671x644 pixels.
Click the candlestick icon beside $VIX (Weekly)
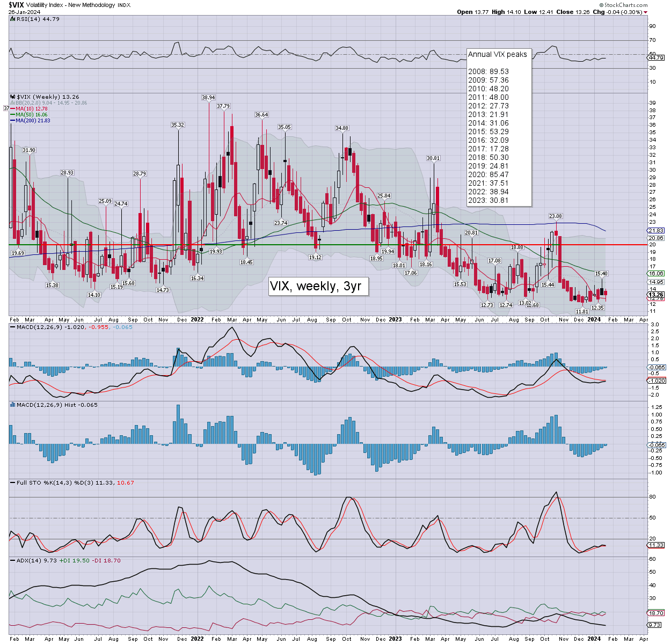pos(11,97)
